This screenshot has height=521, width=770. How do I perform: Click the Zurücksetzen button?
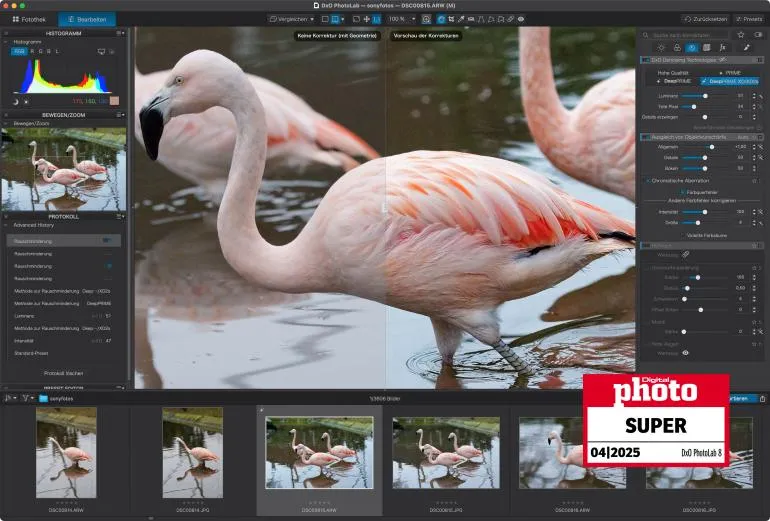coord(705,19)
